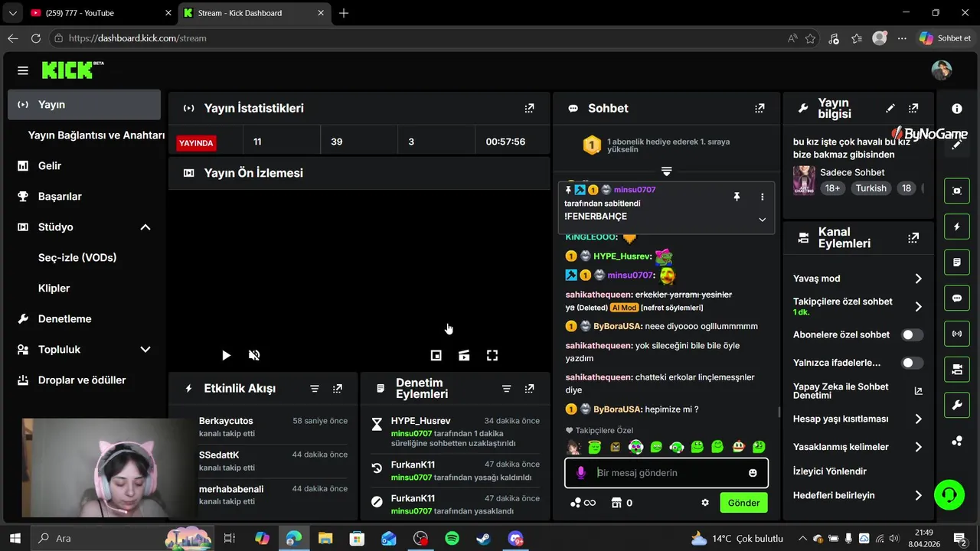This screenshot has width=980, height=551.
Task: Unmute the stream preview audio
Action: (x=254, y=355)
